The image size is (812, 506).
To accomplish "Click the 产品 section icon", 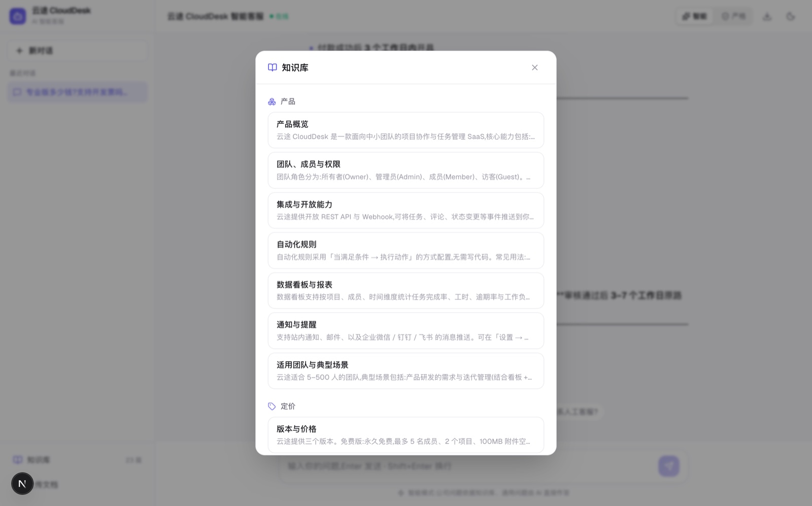I will (x=272, y=102).
